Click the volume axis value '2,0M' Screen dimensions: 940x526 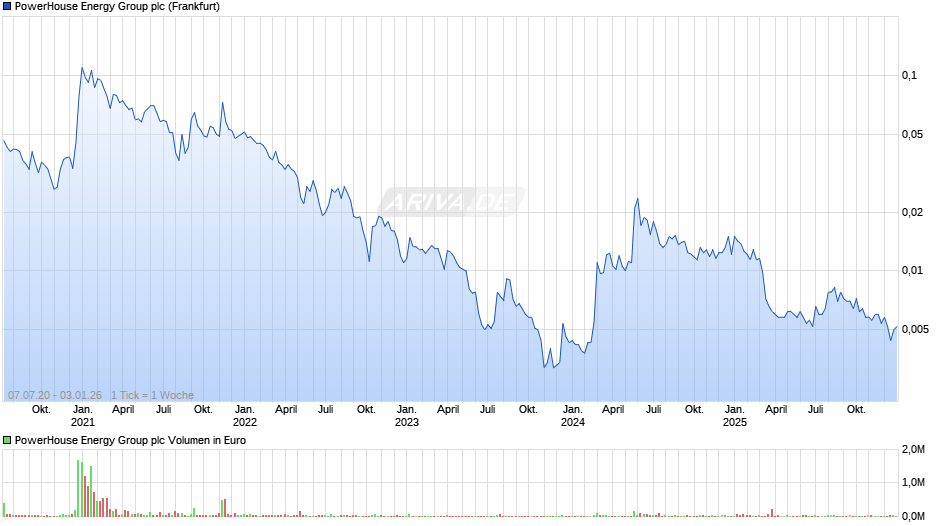(913, 449)
